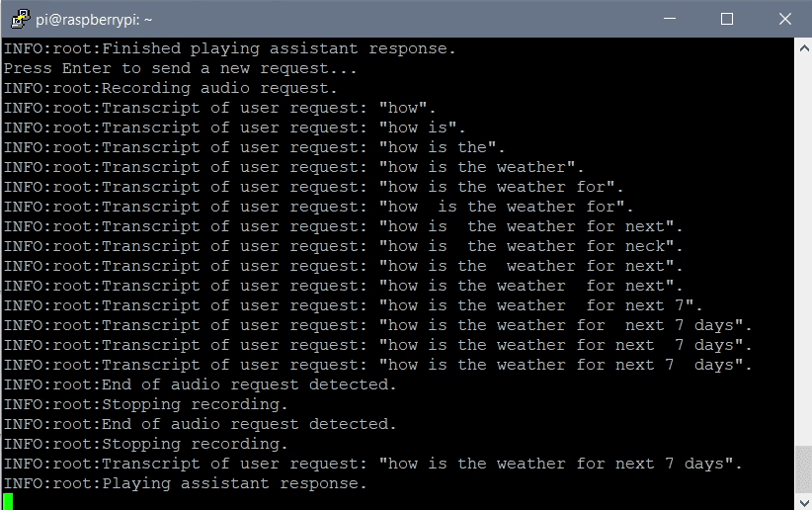
Task: Click the "Playing assistant response" last log line
Action: 186,483
